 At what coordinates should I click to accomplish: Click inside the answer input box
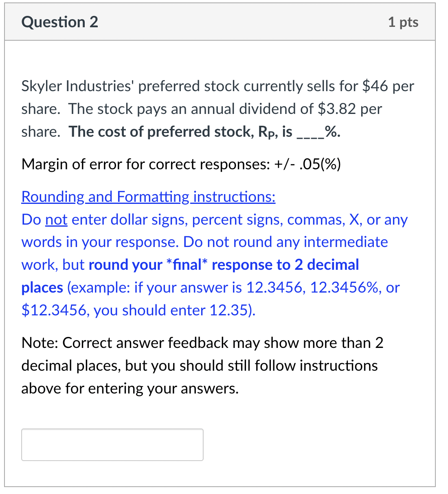(112, 444)
